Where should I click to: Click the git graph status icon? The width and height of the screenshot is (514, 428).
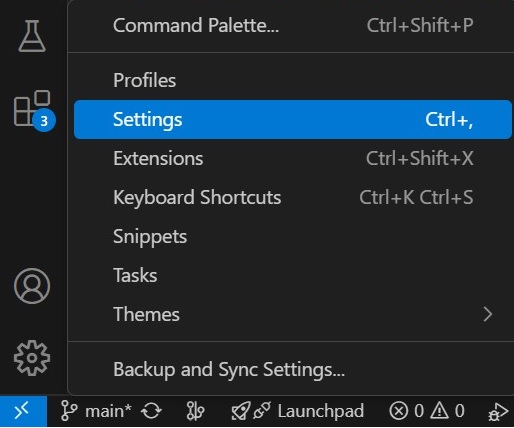pyautogui.click(x=195, y=411)
